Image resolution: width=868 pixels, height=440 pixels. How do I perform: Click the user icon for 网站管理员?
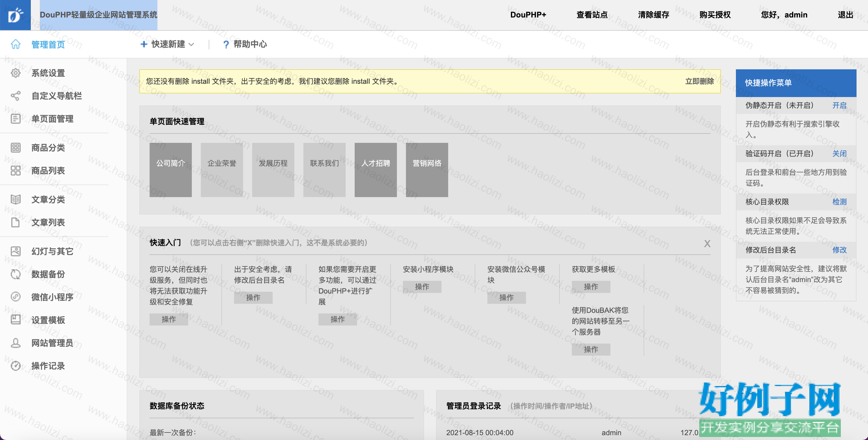[x=15, y=343]
